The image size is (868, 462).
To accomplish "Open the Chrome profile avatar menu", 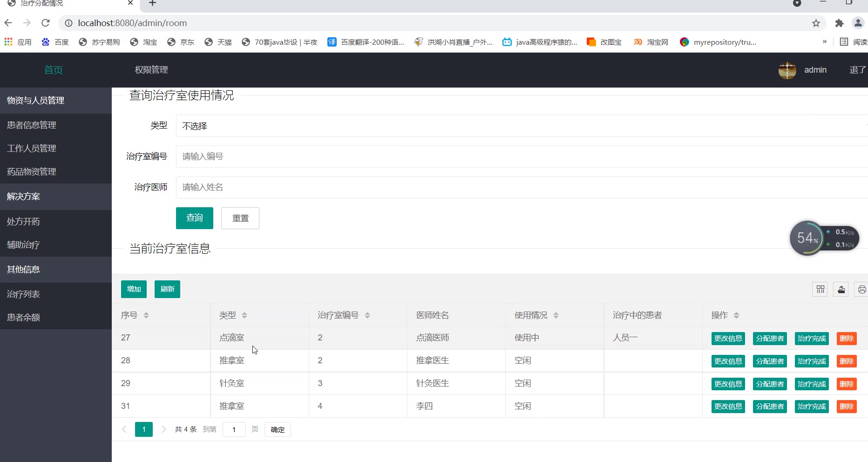I will 858,23.
